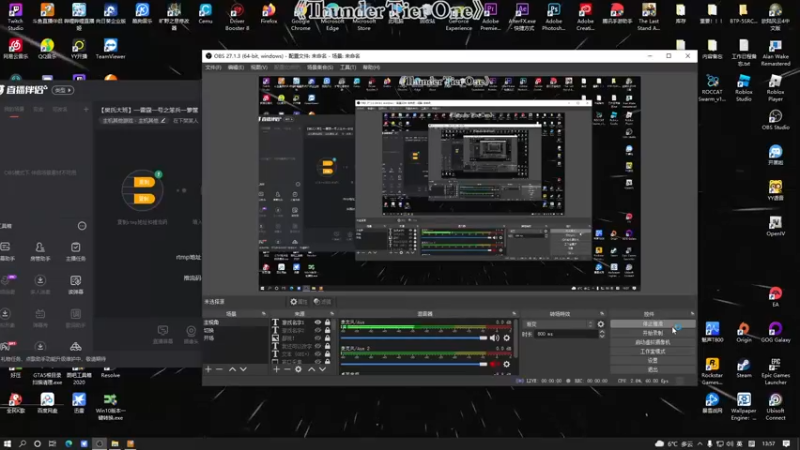Viewport: 800px width, 450px height.
Task: Open Twitch Studio desktop icon
Action: point(15,17)
